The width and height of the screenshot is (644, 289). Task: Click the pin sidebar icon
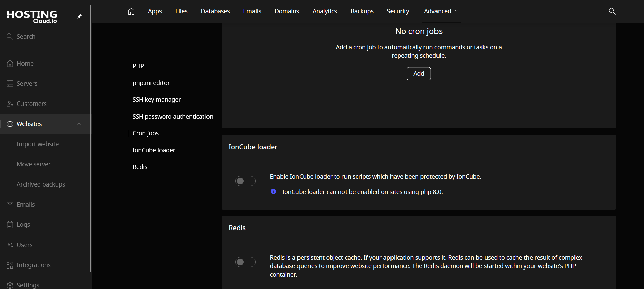click(79, 16)
